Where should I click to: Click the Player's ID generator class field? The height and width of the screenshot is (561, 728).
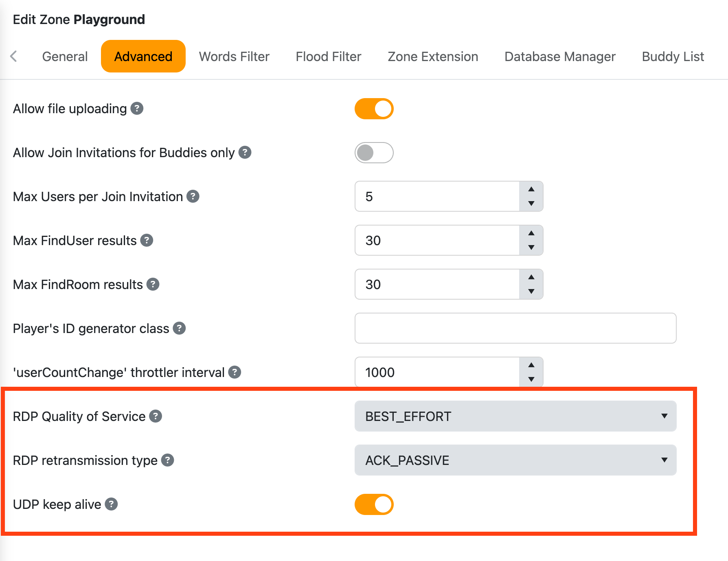[515, 329]
